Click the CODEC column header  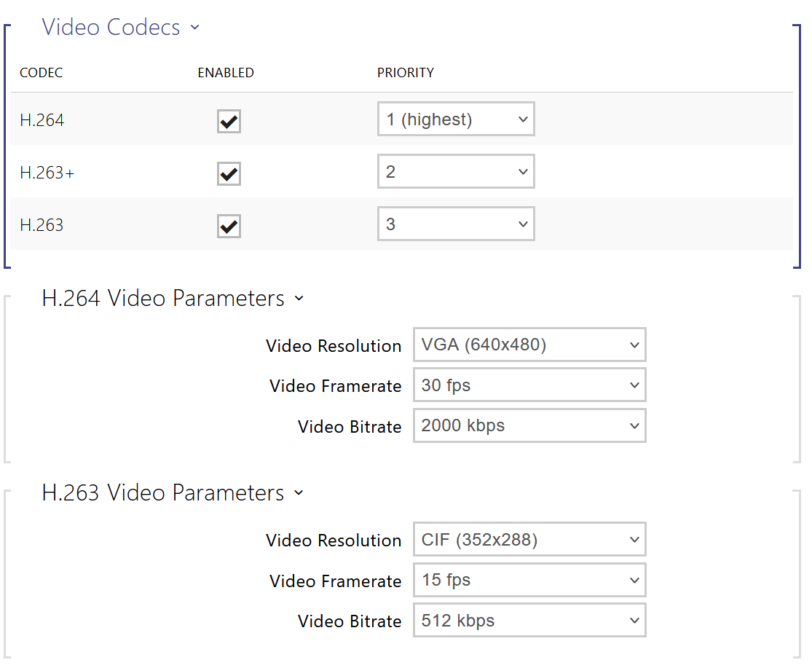pyautogui.click(x=41, y=73)
